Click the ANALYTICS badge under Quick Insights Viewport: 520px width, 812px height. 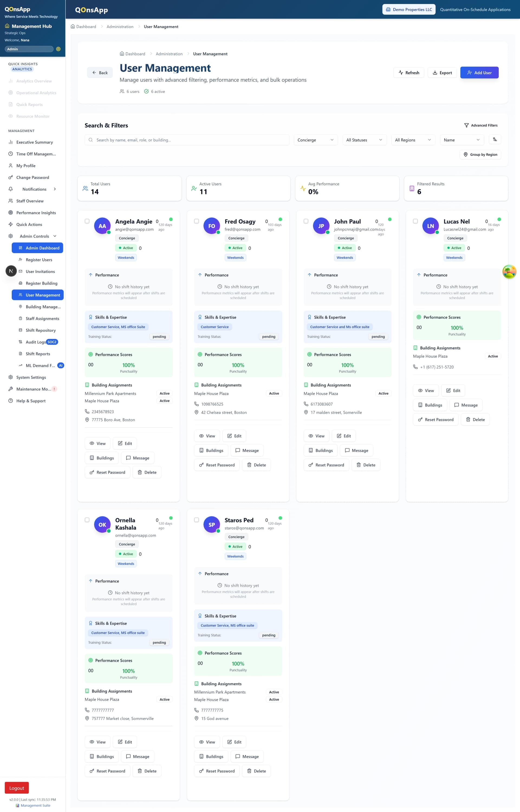[x=22, y=69]
